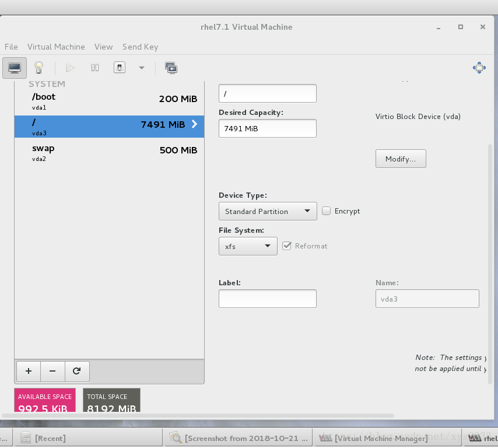Enable the Encrypt checkbox
The image size is (498, 448).
326,211
